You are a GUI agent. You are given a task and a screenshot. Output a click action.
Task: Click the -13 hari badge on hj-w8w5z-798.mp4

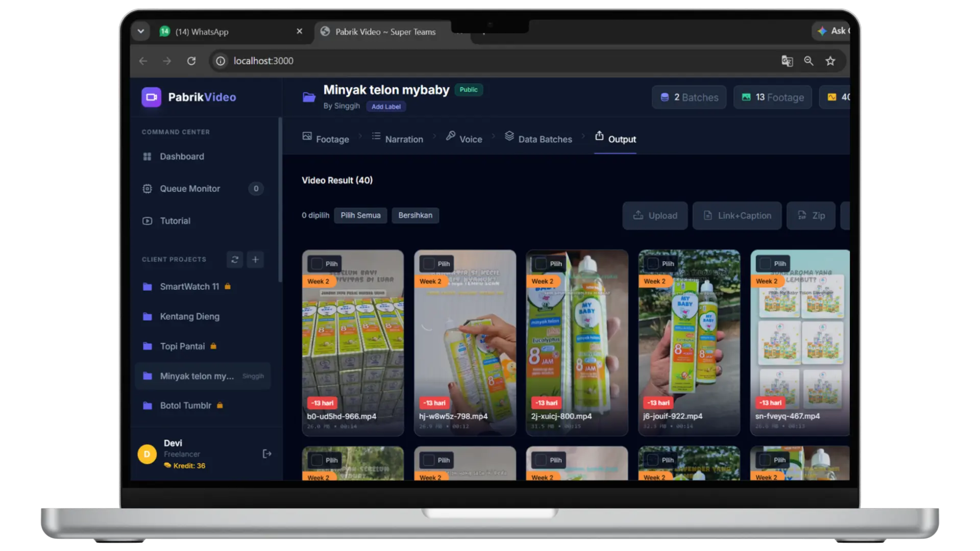tap(434, 403)
